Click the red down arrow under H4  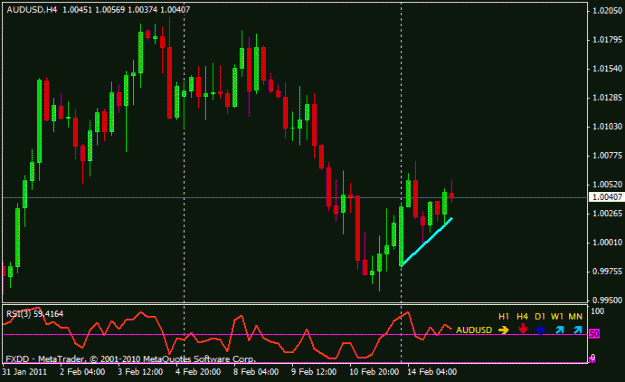523,329
